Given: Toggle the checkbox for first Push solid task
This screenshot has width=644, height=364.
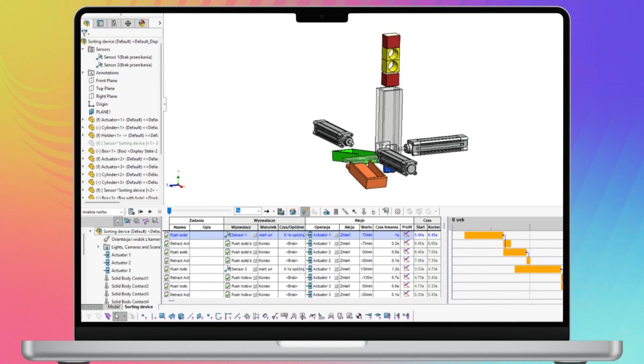Looking at the screenshot, I should pos(166,235).
